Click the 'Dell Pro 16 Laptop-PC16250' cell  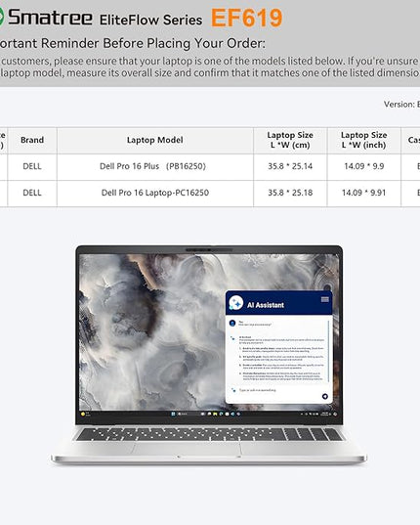point(155,193)
